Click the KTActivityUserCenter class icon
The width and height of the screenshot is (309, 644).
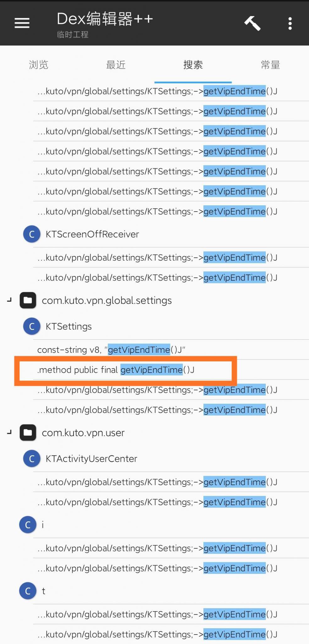32,459
